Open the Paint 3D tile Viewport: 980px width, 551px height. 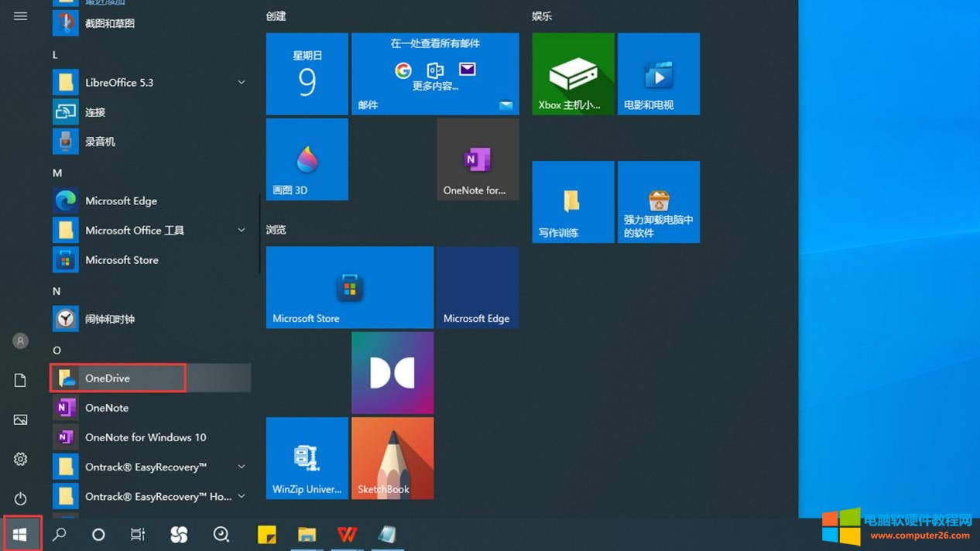tap(307, 159)
